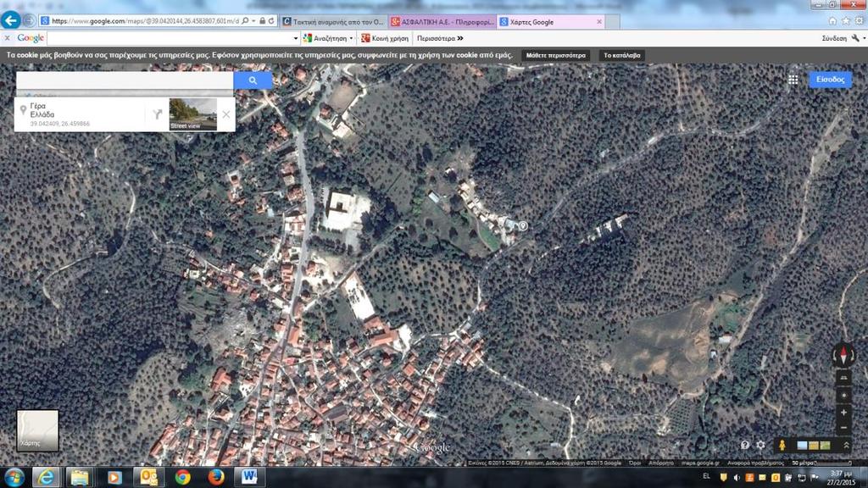This screenshot has width=868, height=488.
Task: Open the toolbar wrench settings icon
Action: tap(855, 38)
